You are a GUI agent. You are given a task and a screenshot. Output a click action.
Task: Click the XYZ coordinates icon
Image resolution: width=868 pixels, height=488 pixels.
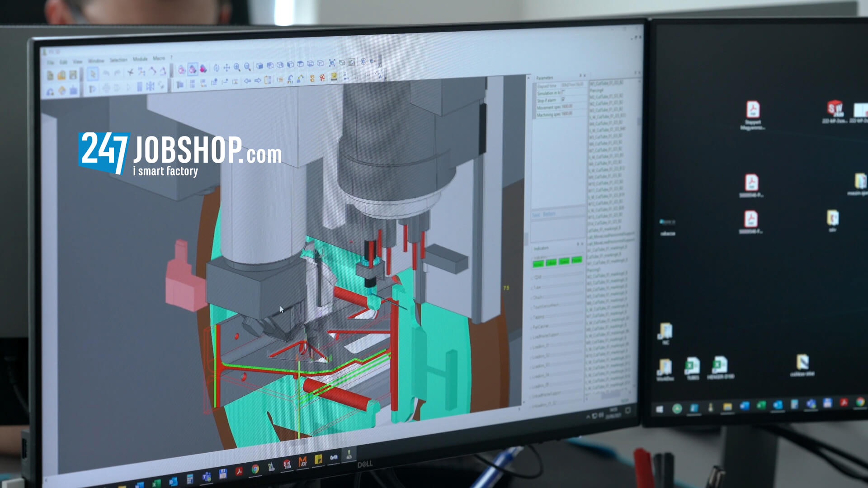[290, 80]
